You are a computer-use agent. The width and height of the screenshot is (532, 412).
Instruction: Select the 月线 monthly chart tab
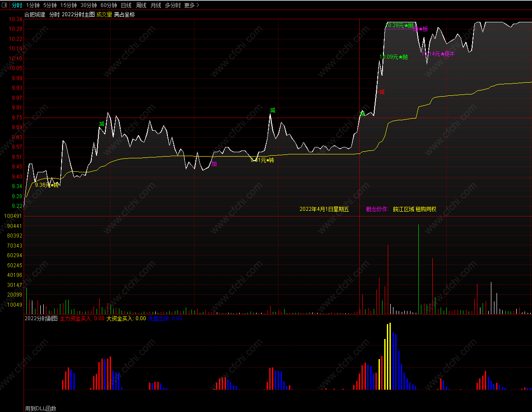point(156,5)
